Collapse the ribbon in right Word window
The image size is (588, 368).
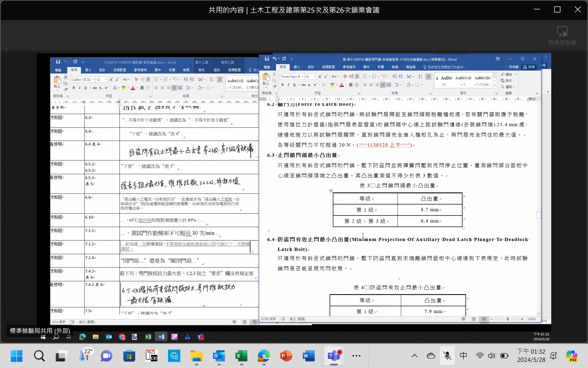[x=537, y=93]
